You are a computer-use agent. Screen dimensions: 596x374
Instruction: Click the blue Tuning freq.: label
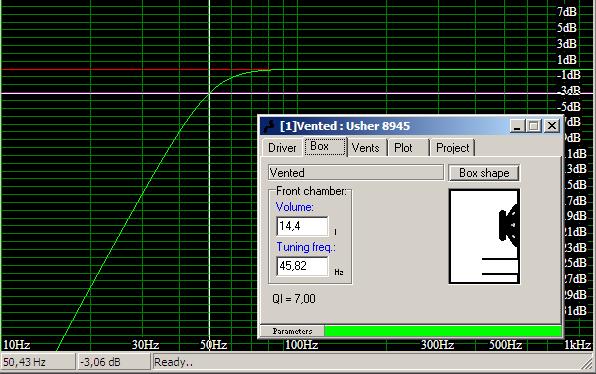tap(306, 247)
